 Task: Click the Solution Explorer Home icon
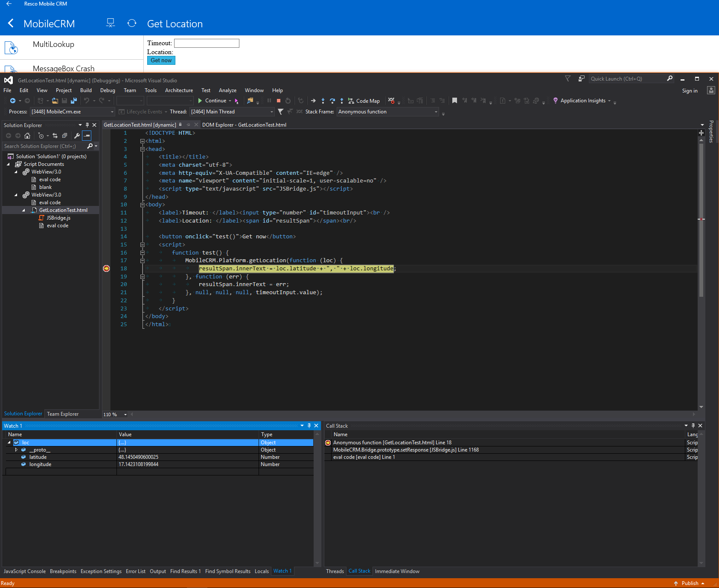[27, 136]
